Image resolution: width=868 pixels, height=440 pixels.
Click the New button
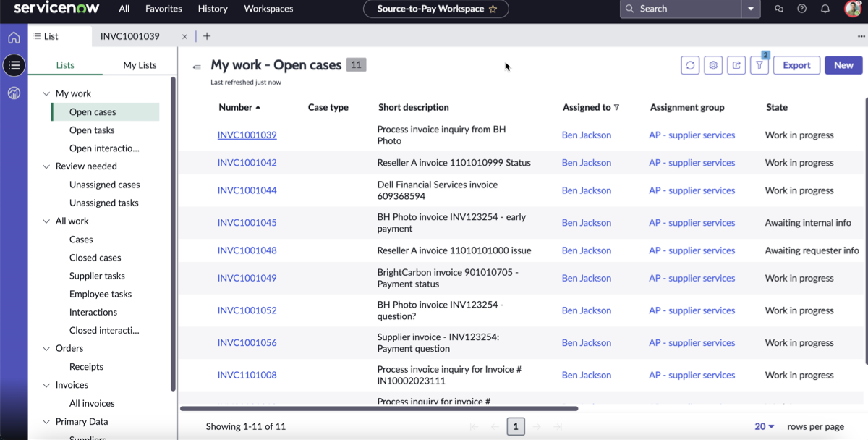[843, 65]
